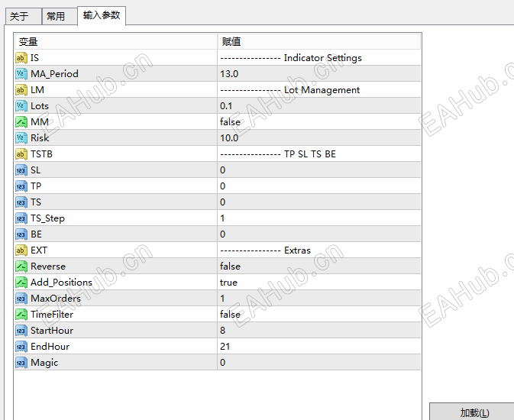This screenshot has height=420, width=514.
Task: Click the double icon beside Risk
Action: pyautogui.click(x=21, y=138)
